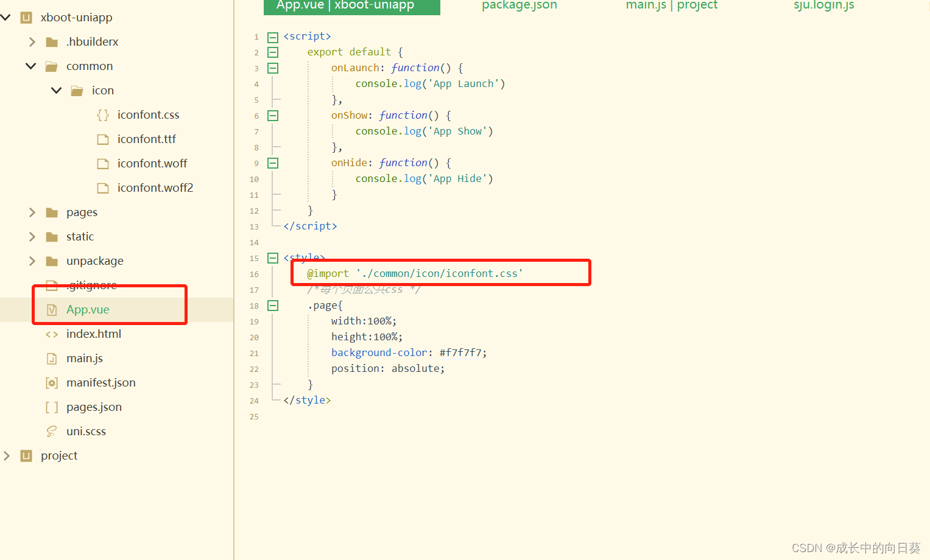
Task: Collapse the xboot-uniapp project root
Action: click(x=6, y=17)
